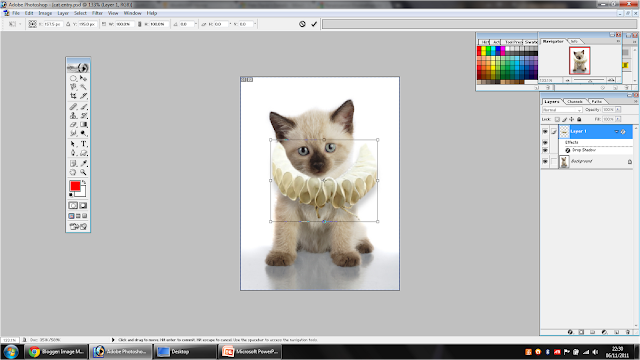Hide Layer 1 using its eye icon
Viewport: 640px width, 360px height.
(545, 131)
